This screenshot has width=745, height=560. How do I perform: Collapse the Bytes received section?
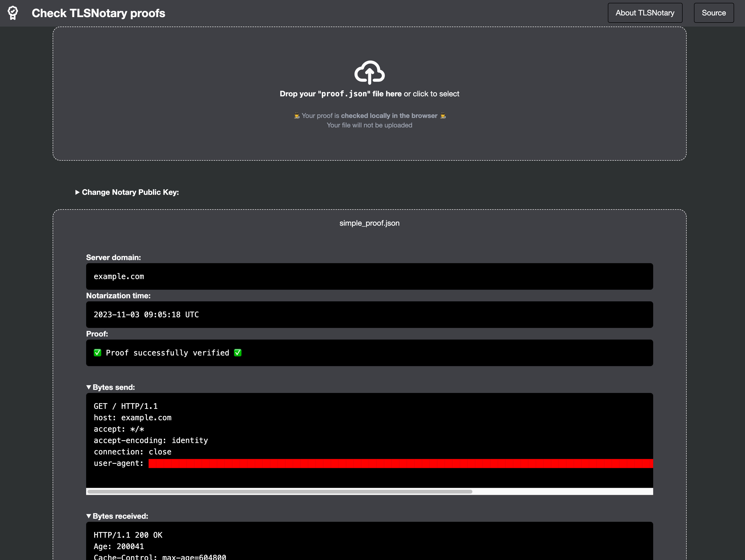pyautogui.click(x=117, y=516)
